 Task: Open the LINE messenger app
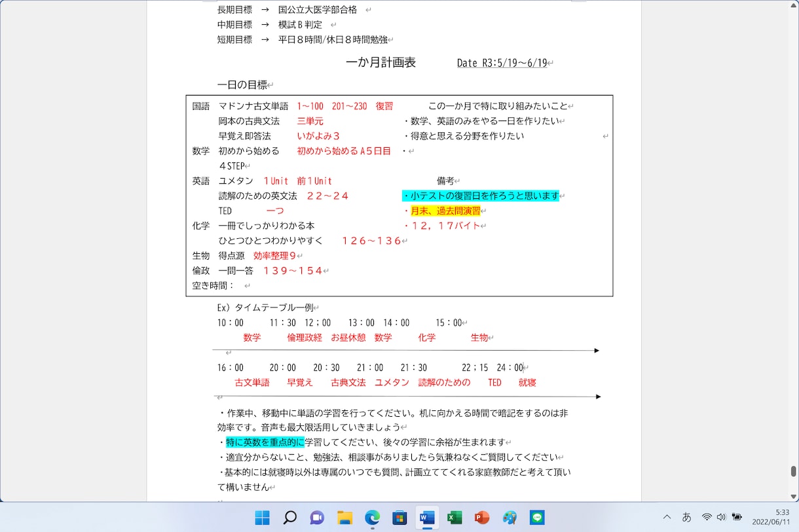[537, 518]
